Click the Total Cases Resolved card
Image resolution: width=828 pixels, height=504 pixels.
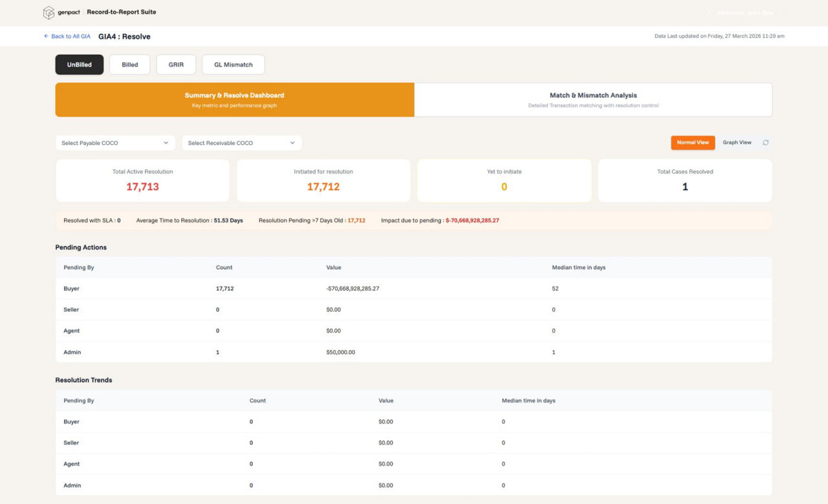[685, 181]
